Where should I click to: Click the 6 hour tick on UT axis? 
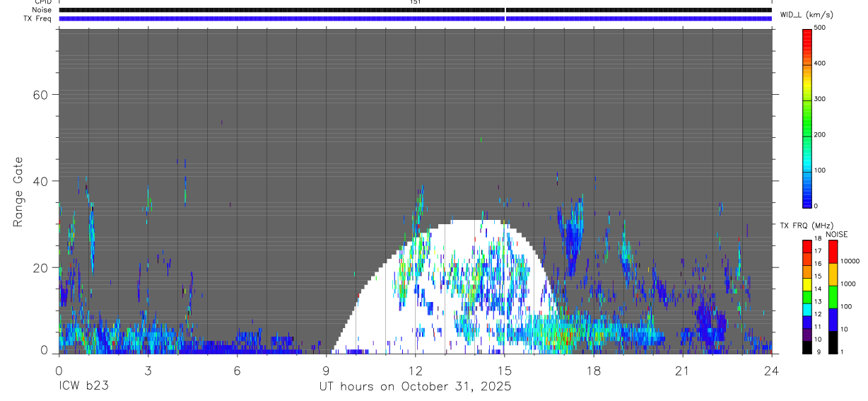(237, 370)
